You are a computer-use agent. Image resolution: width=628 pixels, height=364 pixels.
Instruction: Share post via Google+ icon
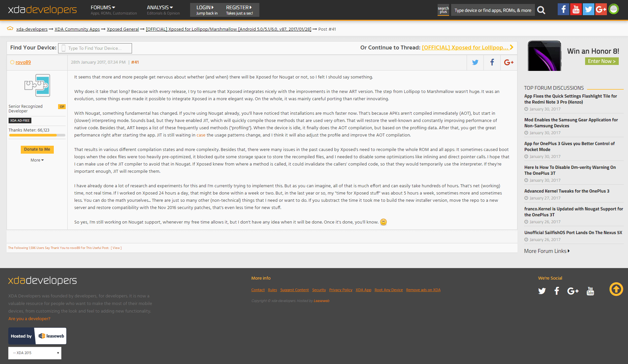(509, 62)
